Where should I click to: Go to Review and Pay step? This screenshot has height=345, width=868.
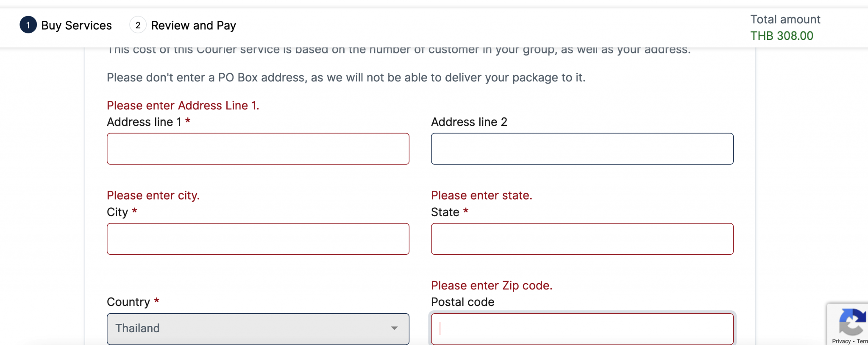[193, 25]
